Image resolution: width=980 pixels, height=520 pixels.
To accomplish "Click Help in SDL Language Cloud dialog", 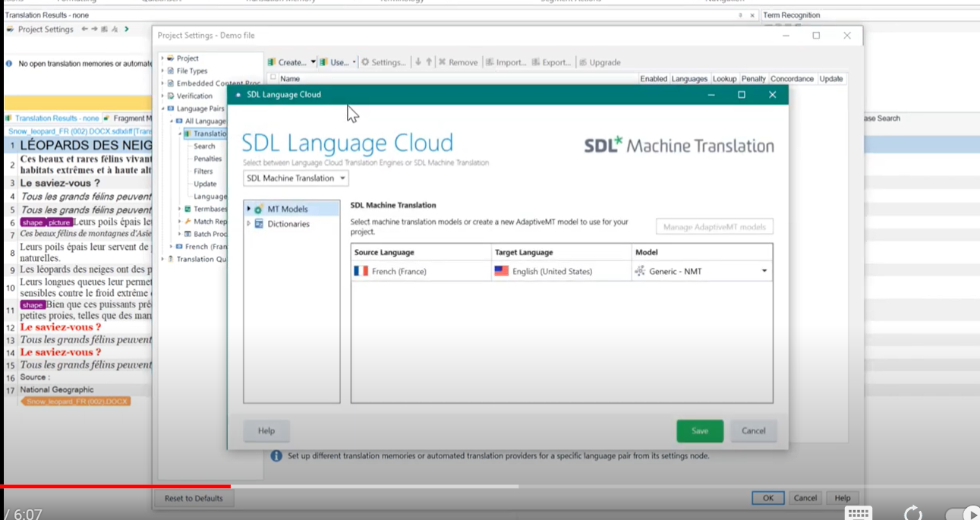I will pos(266,430).
